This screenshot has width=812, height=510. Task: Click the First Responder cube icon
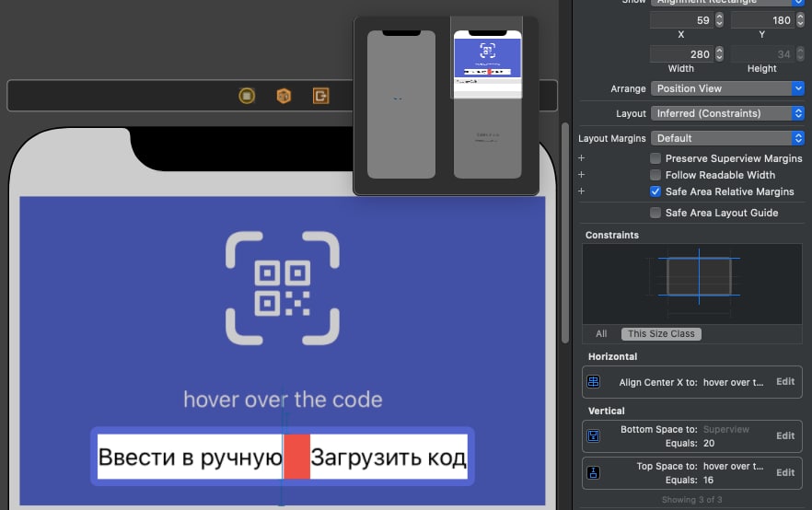284,96
